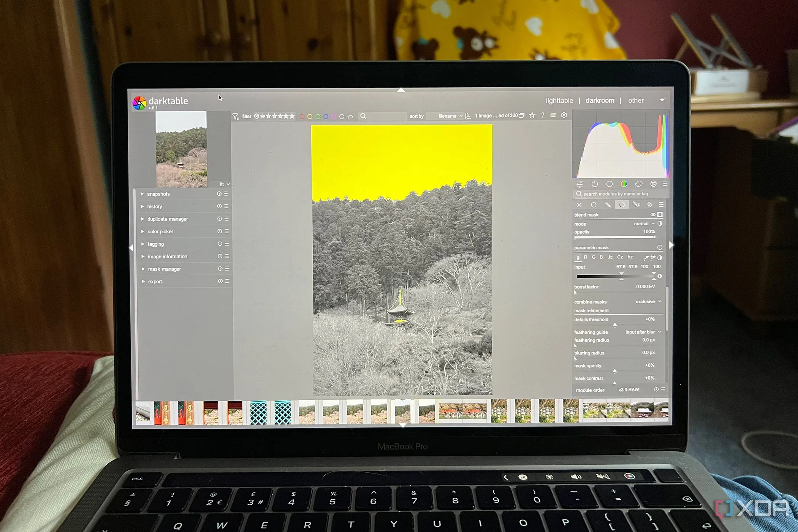The width and height of the screenshot is (798, 532).
Task: Toggle blend mask eye visibility
Action: pos(653,215)
